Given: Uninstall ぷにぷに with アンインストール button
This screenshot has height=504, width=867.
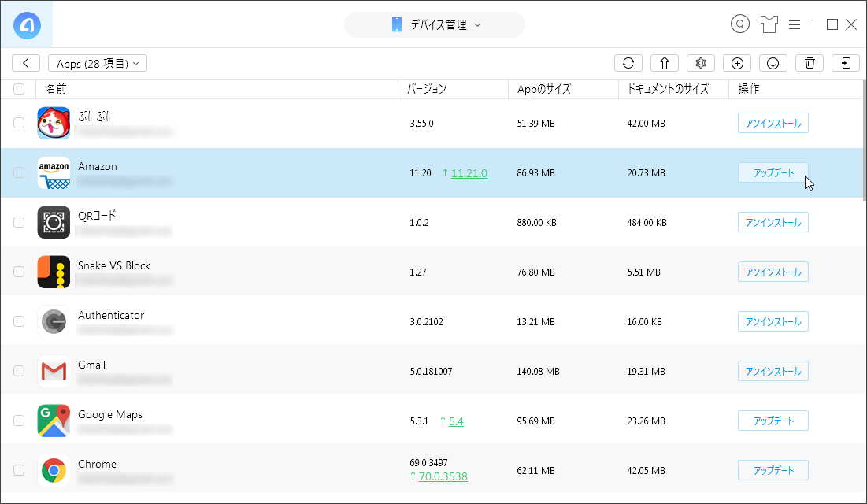Looking at the screenshot, I should pos(773,123).
